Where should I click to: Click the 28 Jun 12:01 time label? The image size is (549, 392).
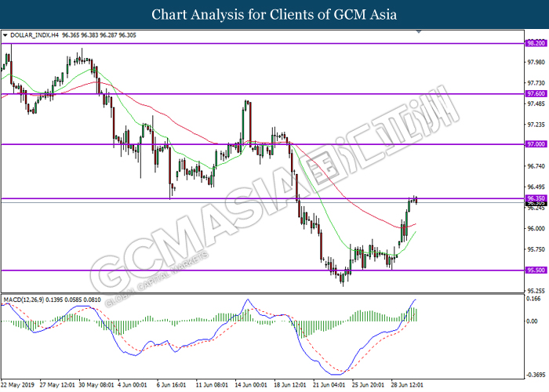point(407,385)
